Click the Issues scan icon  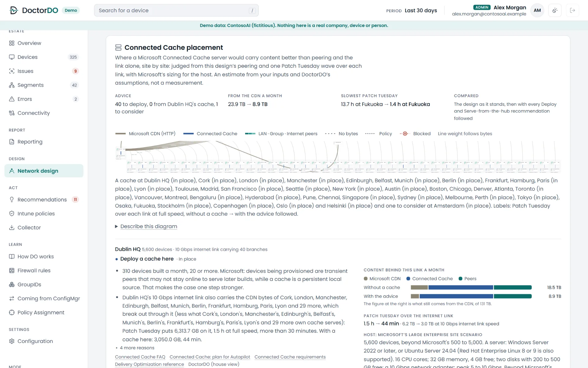click(x=12, y=71)
